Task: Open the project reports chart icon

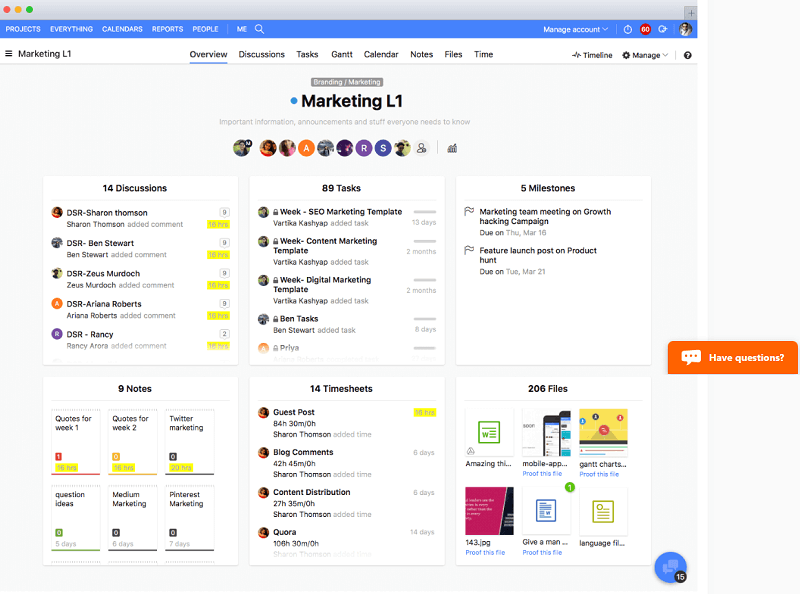Action: [x=452, y=148]
